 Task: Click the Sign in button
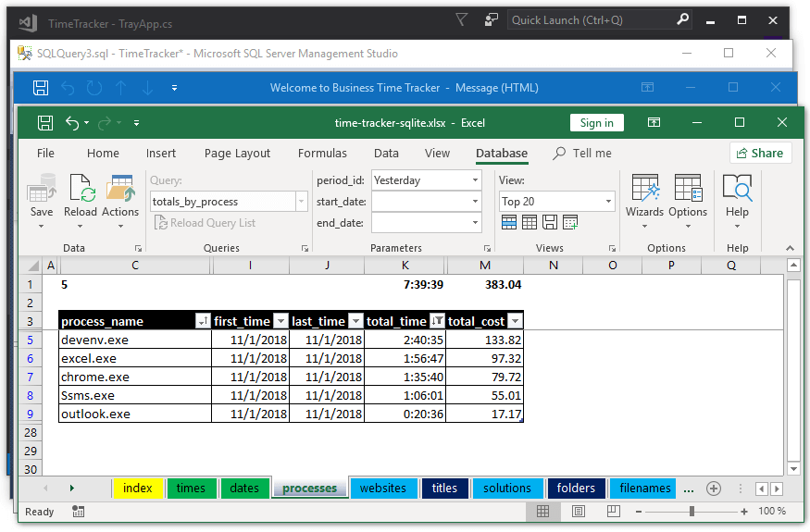597,123
